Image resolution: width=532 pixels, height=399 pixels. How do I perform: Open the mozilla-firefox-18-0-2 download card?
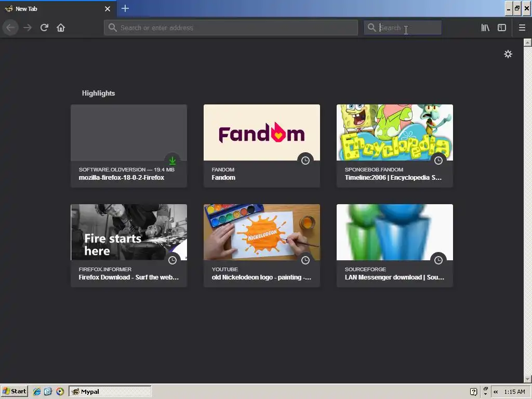click(129, 146)
